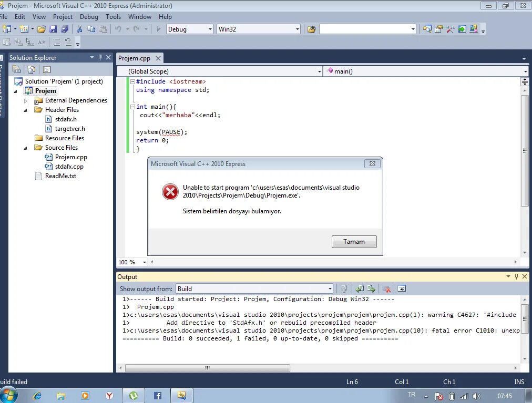Open the (Global Scope) dropdown
Image resolution: width=532 pixels, height=403 pixels.
319,71
